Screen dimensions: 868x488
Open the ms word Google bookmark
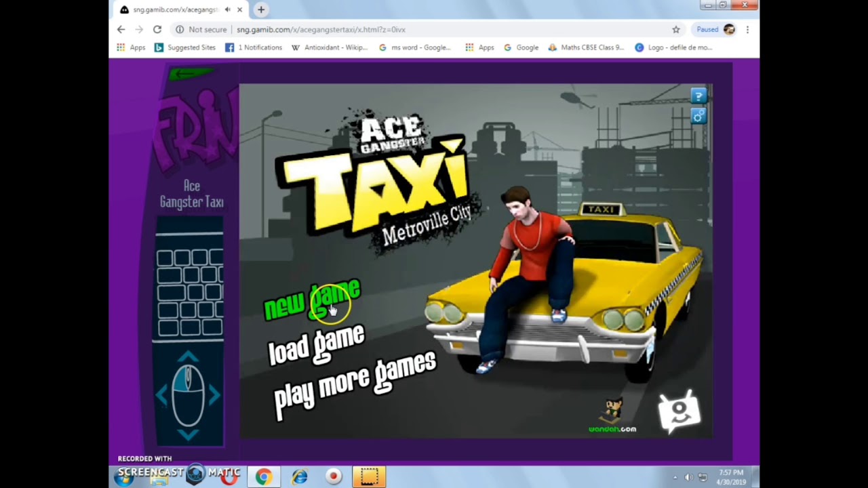click(x=414, y=47)
